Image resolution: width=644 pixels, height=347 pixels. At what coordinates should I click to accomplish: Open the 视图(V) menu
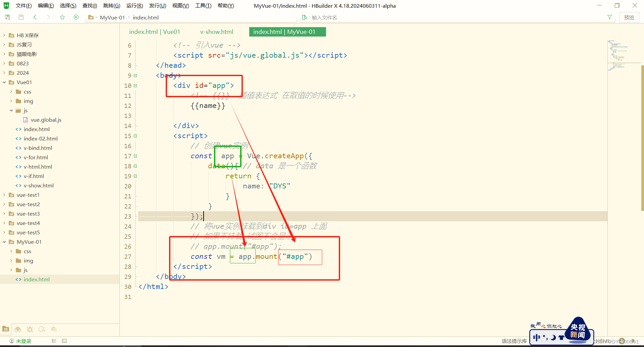point(180,6)
